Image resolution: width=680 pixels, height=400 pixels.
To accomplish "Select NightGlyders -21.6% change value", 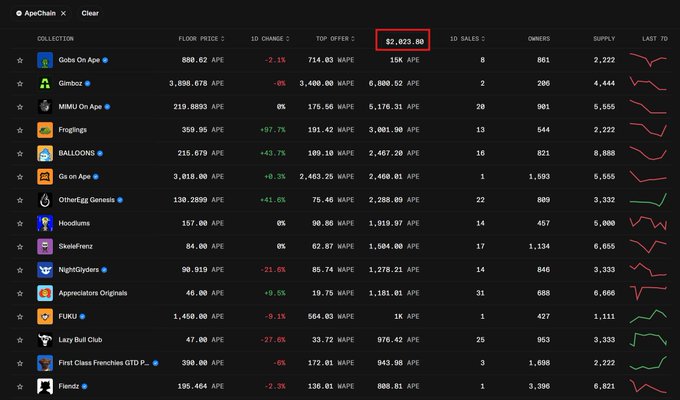I will pyautogui.click(x=273, y=270).
